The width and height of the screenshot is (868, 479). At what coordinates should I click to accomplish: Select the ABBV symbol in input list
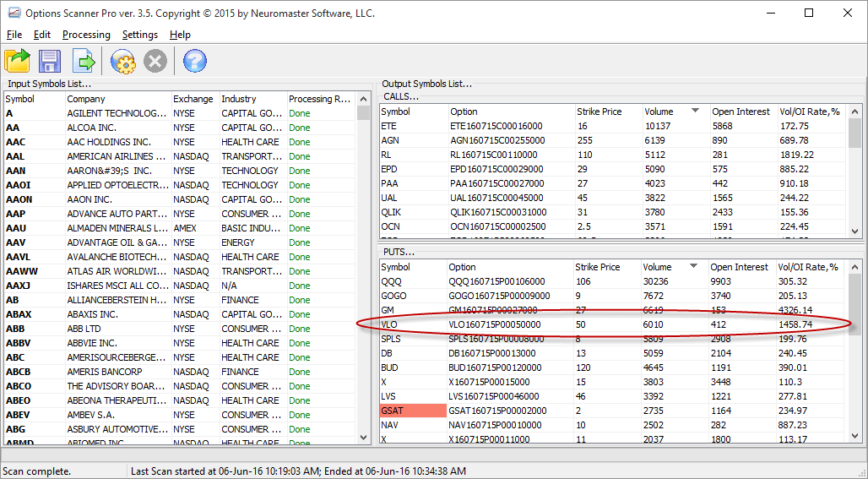19,343
